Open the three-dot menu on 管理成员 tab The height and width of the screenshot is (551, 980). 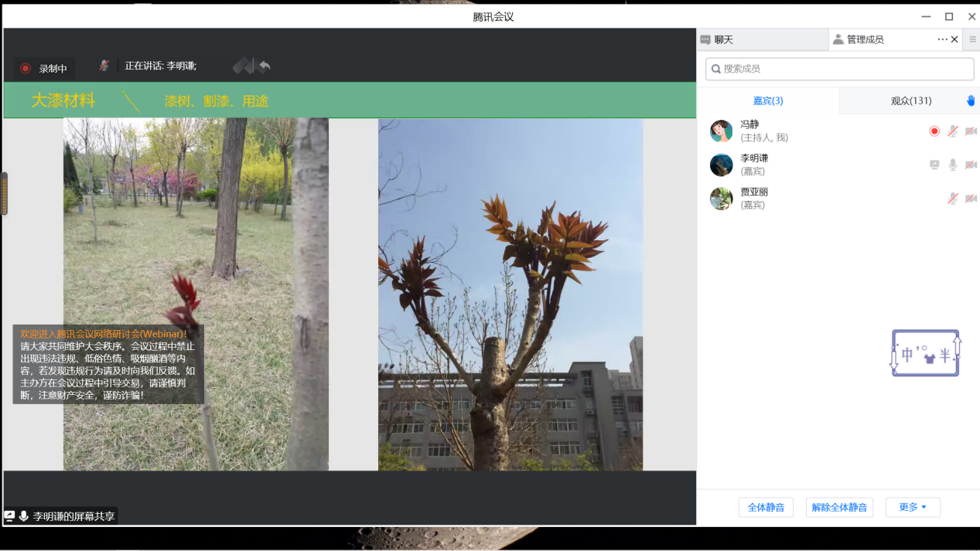pyautogui.click(x=942, y=39)
